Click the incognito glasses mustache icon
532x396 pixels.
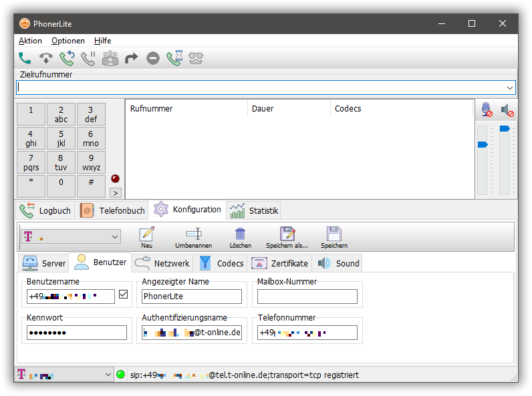tap(196, 58)
